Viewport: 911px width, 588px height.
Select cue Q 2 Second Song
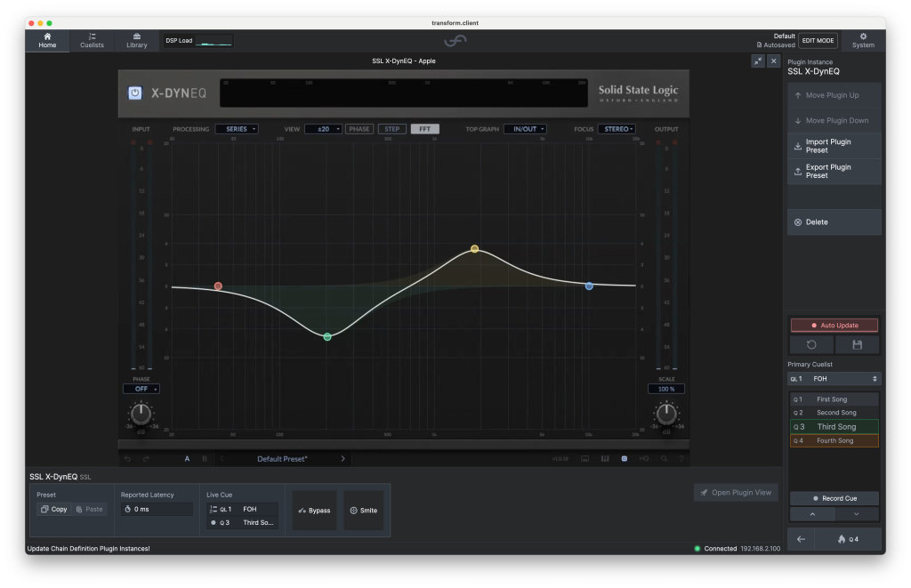coord(834,413)
